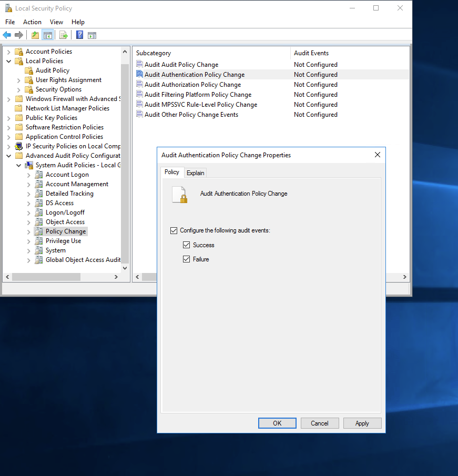Uncheck Configure the following audit events
458x476 pixels.
(174, 230)
